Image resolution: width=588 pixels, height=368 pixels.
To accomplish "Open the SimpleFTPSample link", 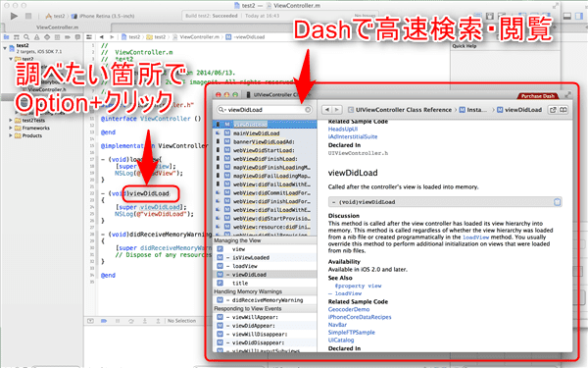I will [x=352, y=333].
